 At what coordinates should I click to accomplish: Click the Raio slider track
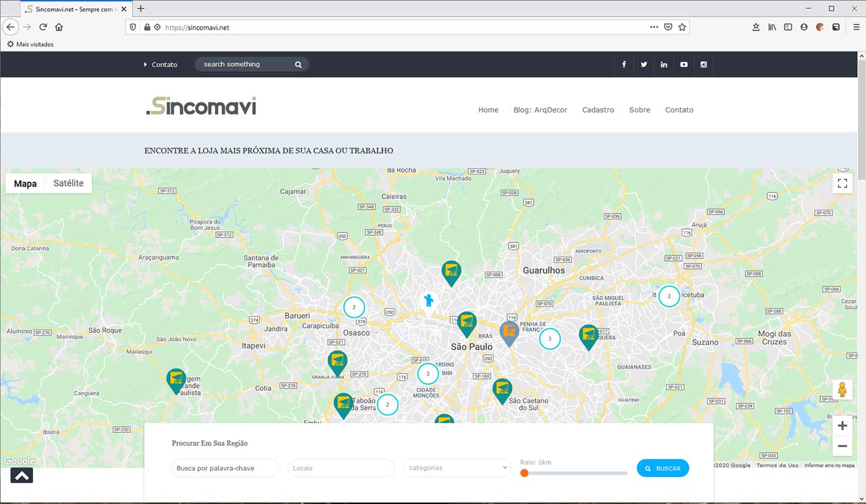575,473
